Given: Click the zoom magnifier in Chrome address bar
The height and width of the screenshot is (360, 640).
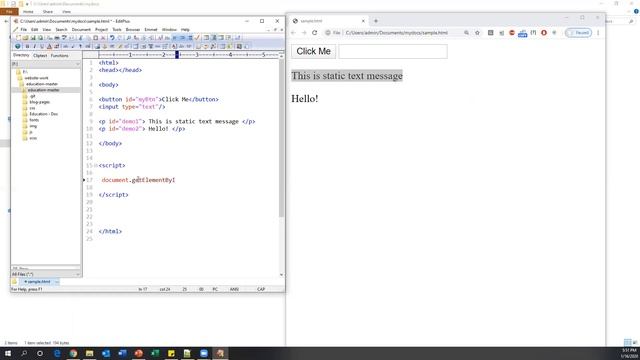Looking at the screenshot, I should (466, 33).
